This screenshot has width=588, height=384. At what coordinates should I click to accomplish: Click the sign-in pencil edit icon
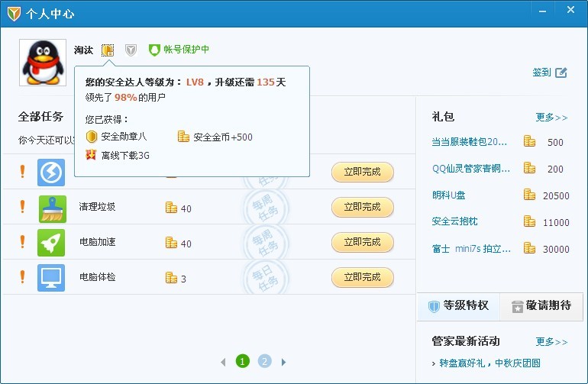click(x=561, y=73)
